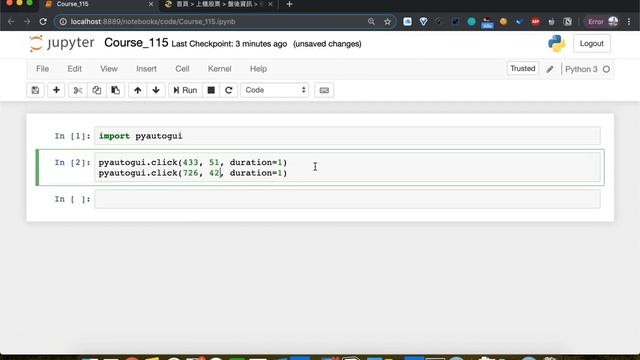Viewport: 640px width, 360px height.
Task: Switch to the second browser tab
Action: coord(218,4)
